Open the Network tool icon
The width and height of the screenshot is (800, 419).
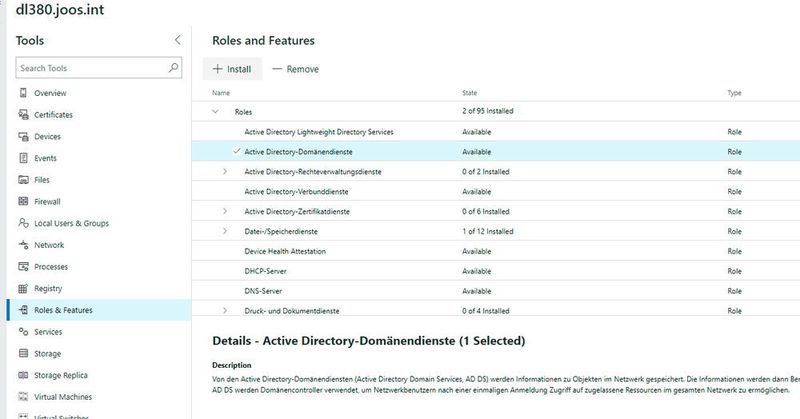[x=23, y=245]
